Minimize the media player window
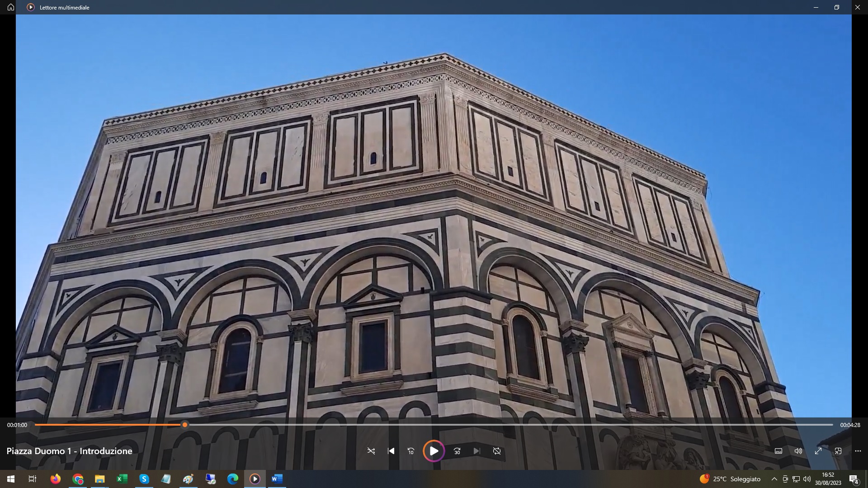The height and width of the screenshot is (488, 868). pos(816,7)
